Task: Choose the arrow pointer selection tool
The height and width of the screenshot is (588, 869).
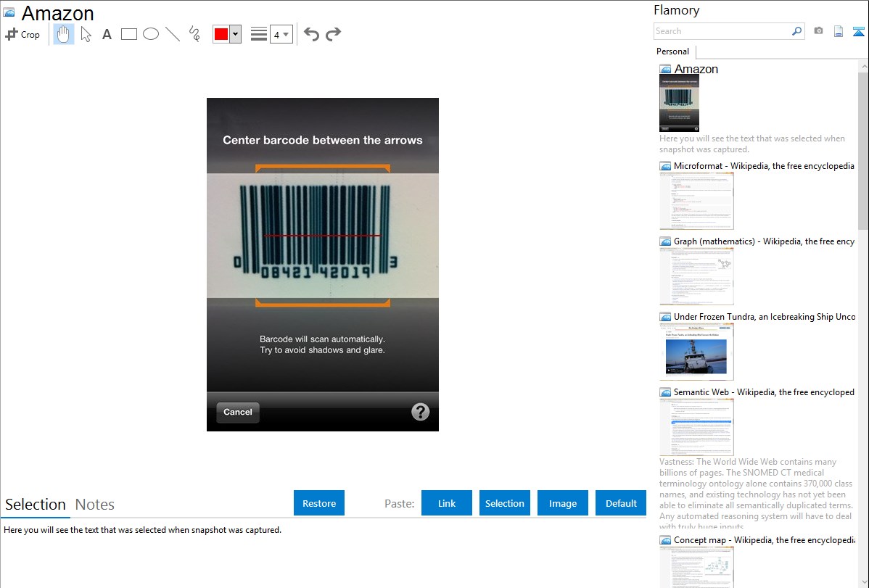Action: tap(86, 34)
